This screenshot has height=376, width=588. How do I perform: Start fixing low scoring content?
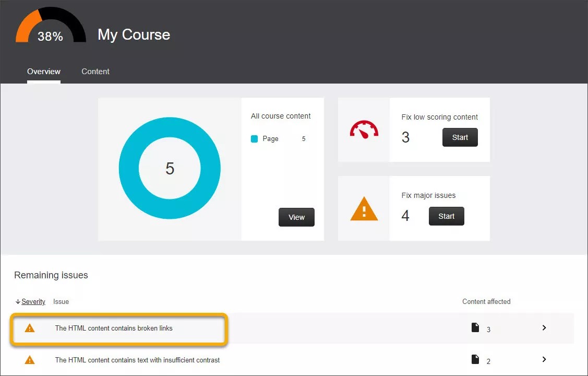pyautogui.click(x=460, y=137)
